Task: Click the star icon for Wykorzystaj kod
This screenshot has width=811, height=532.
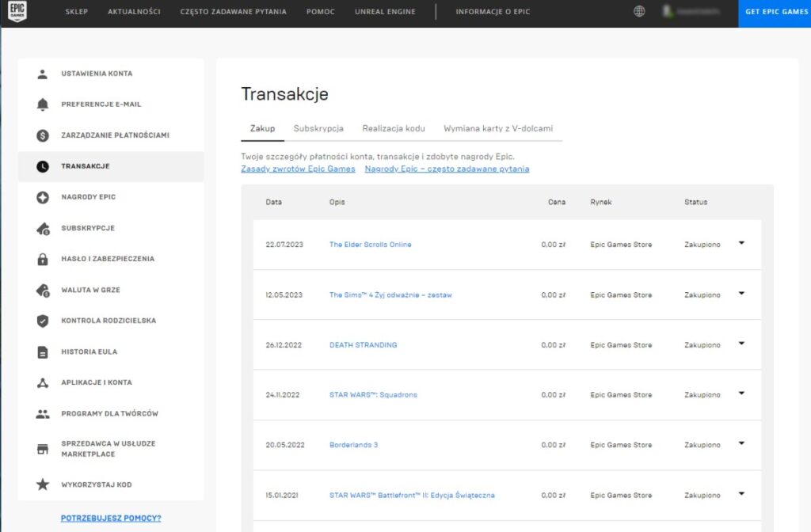Action: point(43,484)
